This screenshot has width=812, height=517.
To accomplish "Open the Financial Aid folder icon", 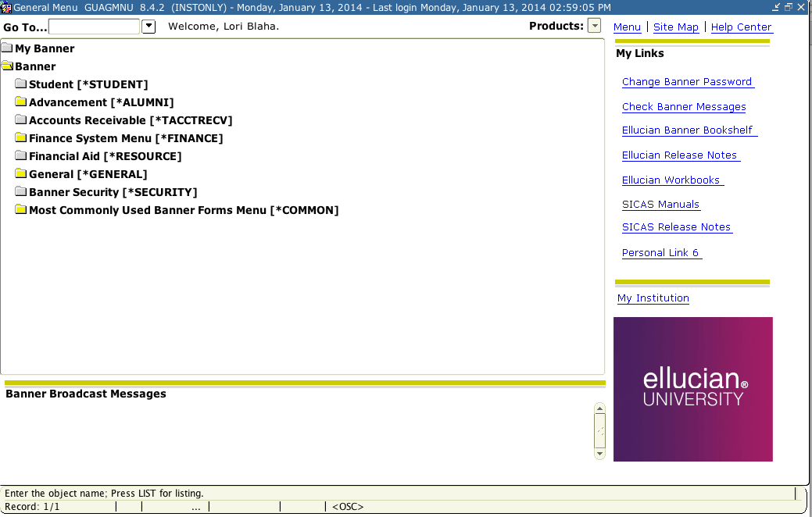I will [x=21, y=155].
